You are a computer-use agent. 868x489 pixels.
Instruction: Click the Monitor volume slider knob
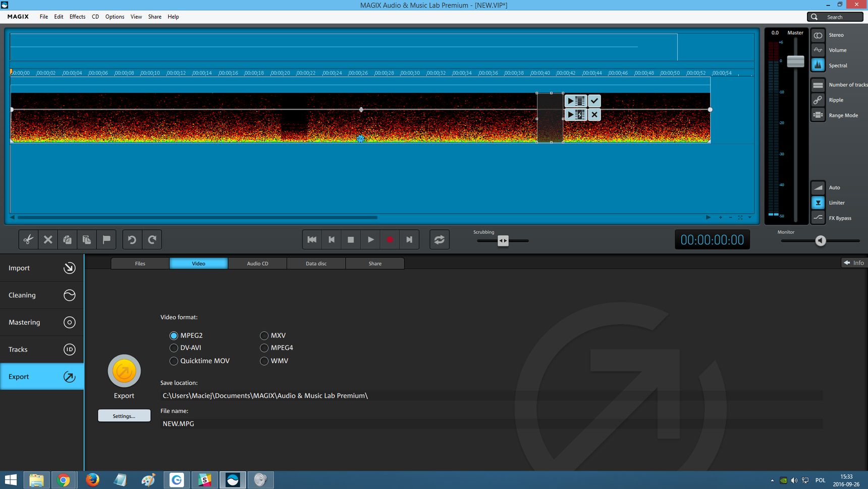click(x=821, y=240)
